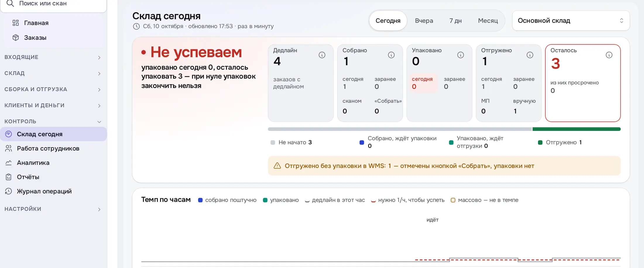
Task: Open Работа сотрудников page
Action: 53,148
